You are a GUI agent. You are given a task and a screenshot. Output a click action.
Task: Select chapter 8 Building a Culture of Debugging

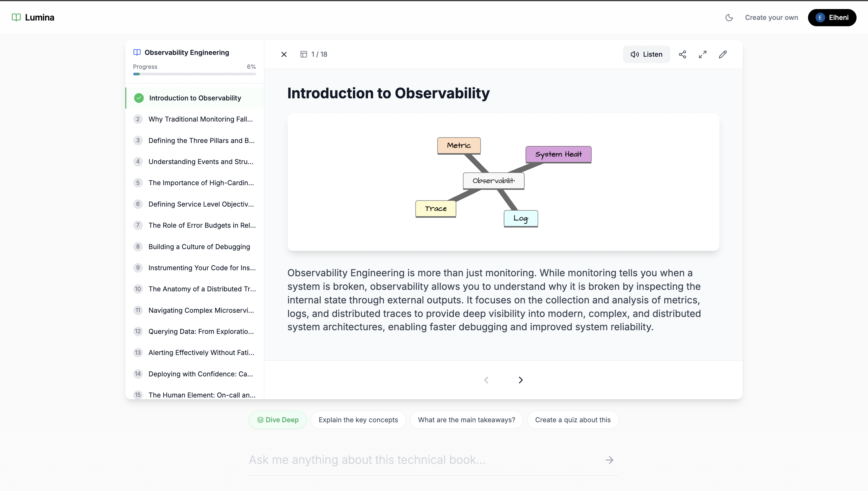(x=199, y=246)
